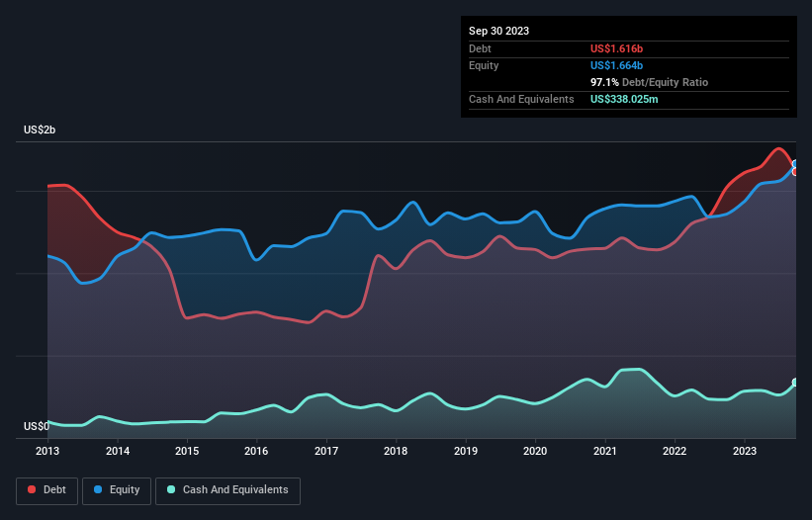Toggle the Equity series legend button
812x520 pixels.
(117, 490)
